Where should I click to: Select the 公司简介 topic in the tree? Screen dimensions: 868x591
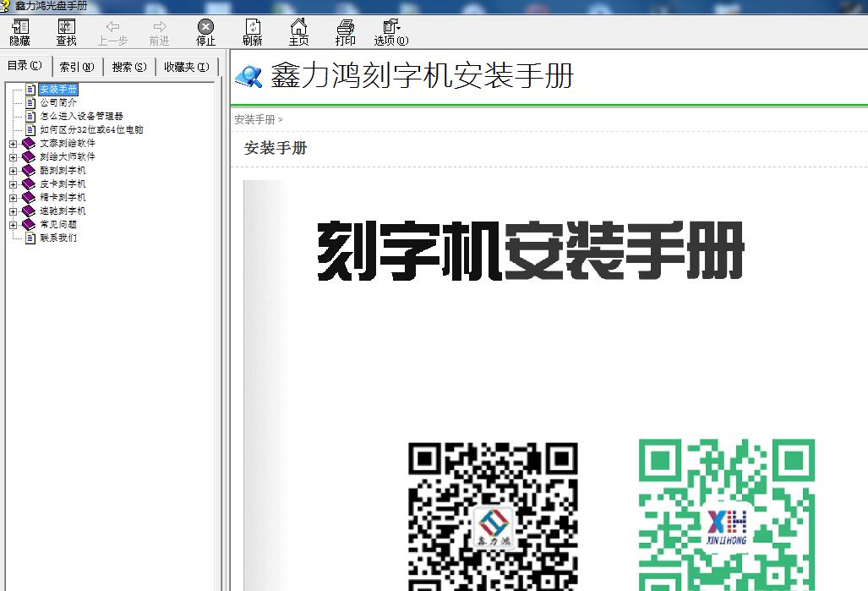point(58,102)
